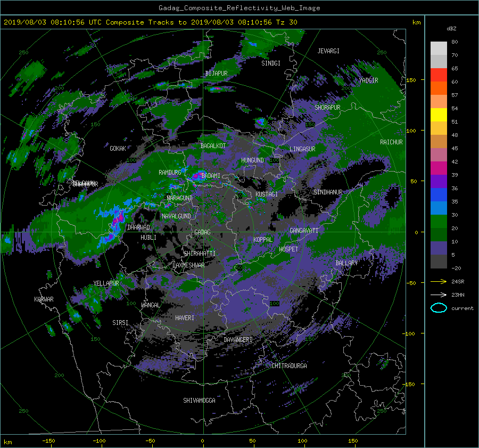
Task: Click the HANGAL town label
Action: pyautogui.click(x=151, y=305)
